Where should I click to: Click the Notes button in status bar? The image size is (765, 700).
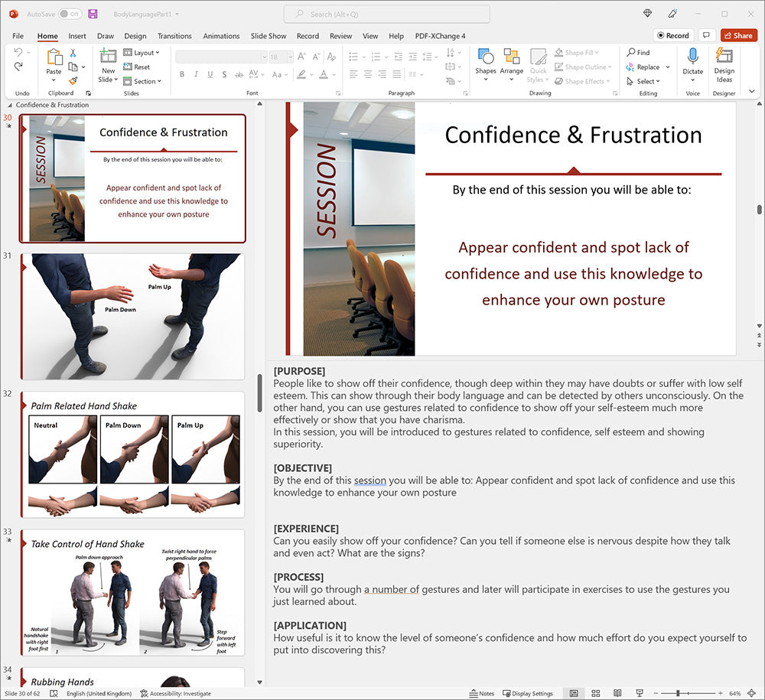coord(481,693)
